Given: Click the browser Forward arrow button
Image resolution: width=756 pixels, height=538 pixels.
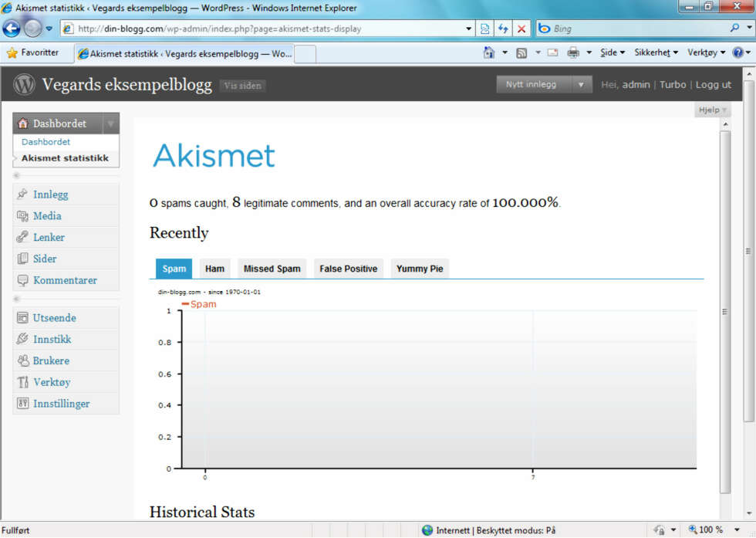Looking at the screenshot, I should click(x=32, y=29).
